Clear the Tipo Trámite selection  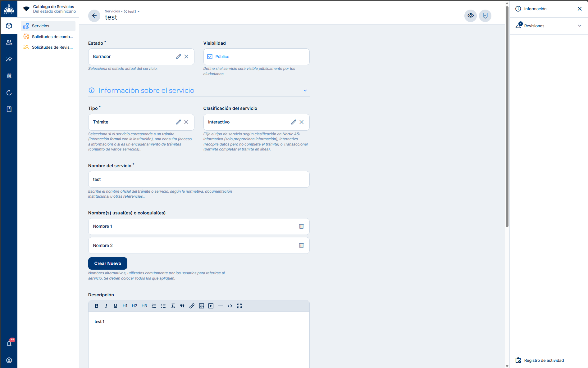[x=186, y=122]
